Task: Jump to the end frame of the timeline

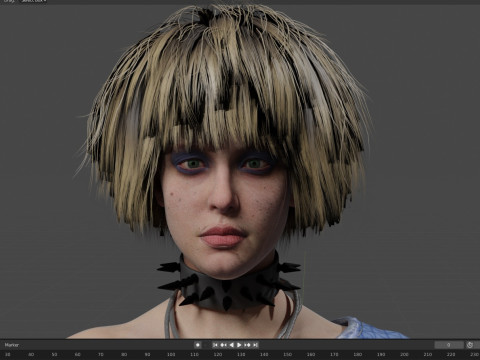Action: pyautogui.click(x=255, y=345)
